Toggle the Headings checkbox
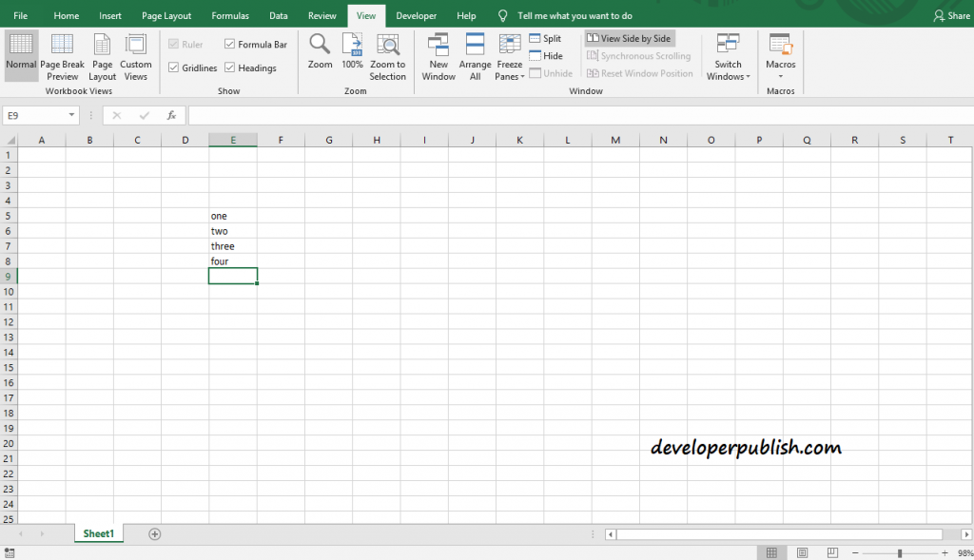The width and height of the screenshot is (974, 560). (229, 68)
